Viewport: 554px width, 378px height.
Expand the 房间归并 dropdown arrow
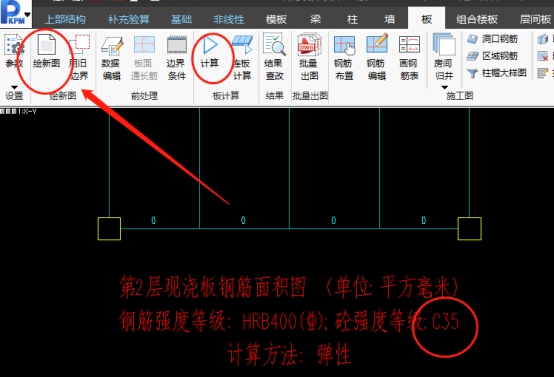click(x=444, y=87)
